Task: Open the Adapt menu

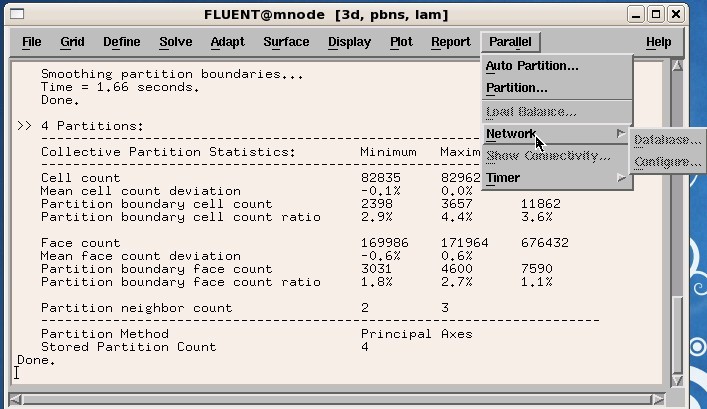Action: pyautogui.click(x=227, y=42)
